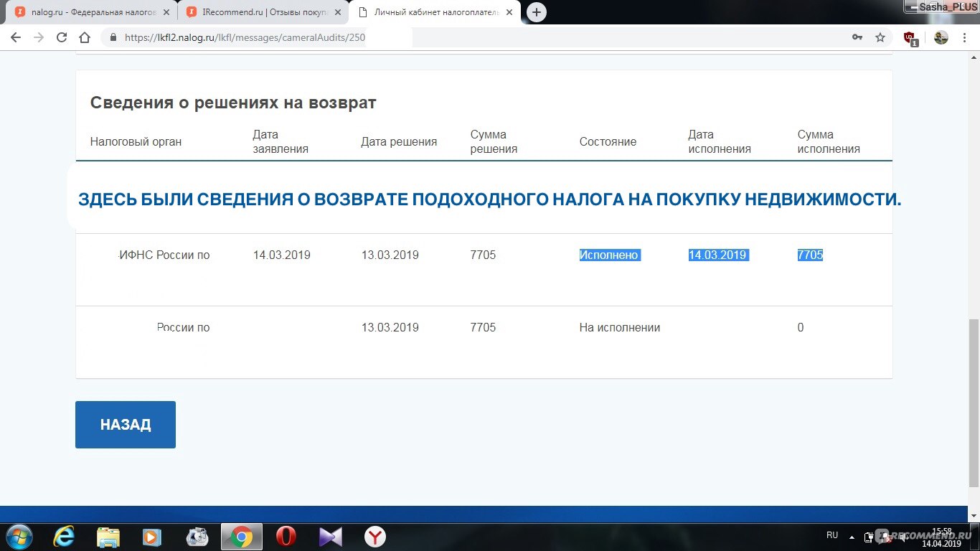Click Сумма решения 7705 in На исполнении row
Image resolution: width=980 pixels, height=551 pixels.
483,328
